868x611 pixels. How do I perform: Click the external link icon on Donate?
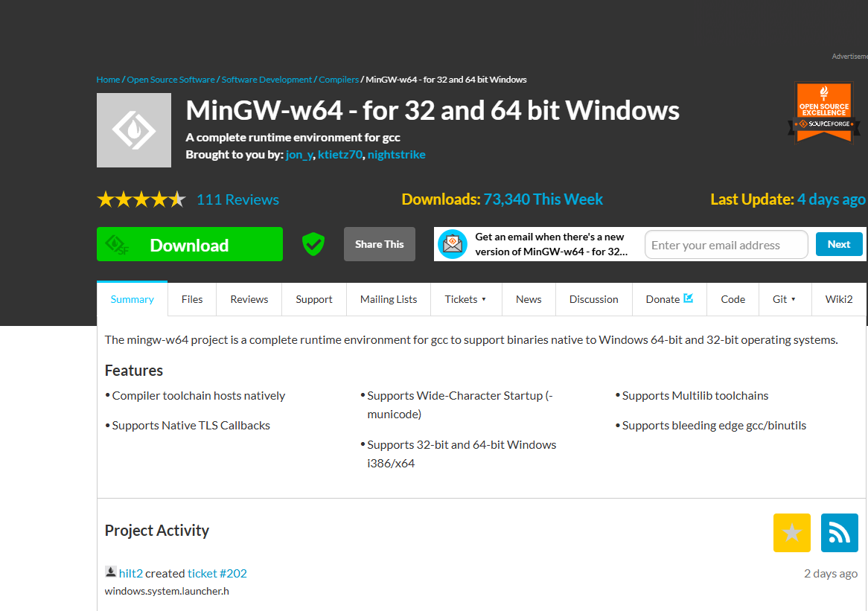click(688, 298)
